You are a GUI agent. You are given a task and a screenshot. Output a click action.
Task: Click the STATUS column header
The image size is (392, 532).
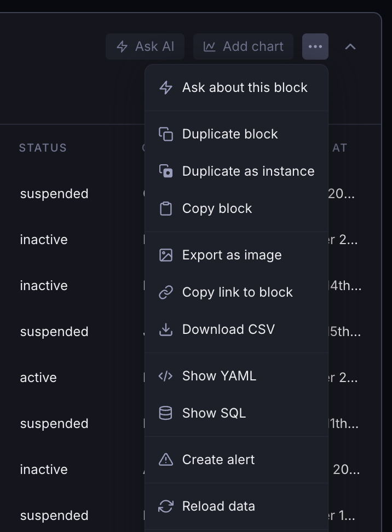43,148
